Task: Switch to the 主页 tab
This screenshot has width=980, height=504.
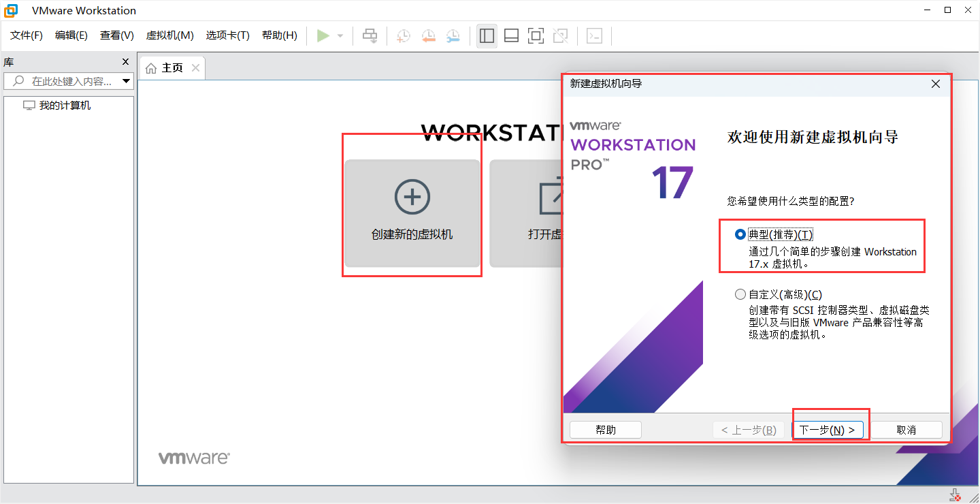Action: coord(172,68)
